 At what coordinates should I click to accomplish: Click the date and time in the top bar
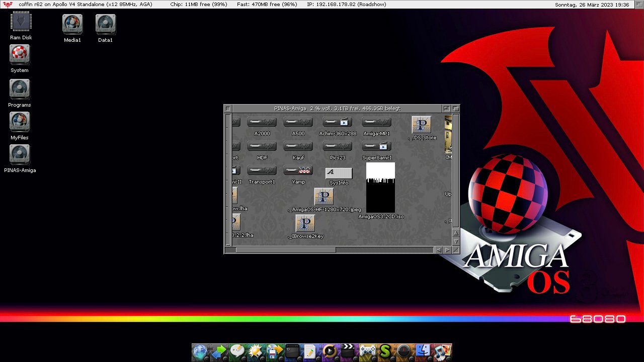592,4
